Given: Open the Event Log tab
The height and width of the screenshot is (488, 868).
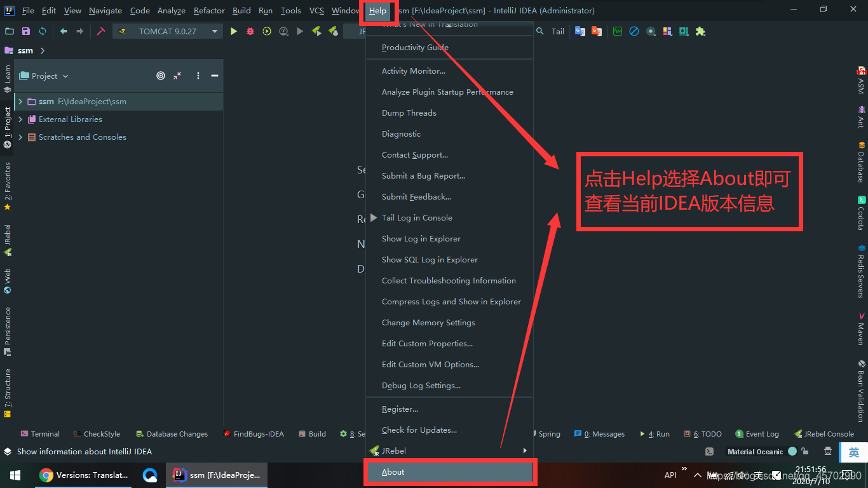Looking at the screenshot, I should (757, 434).
